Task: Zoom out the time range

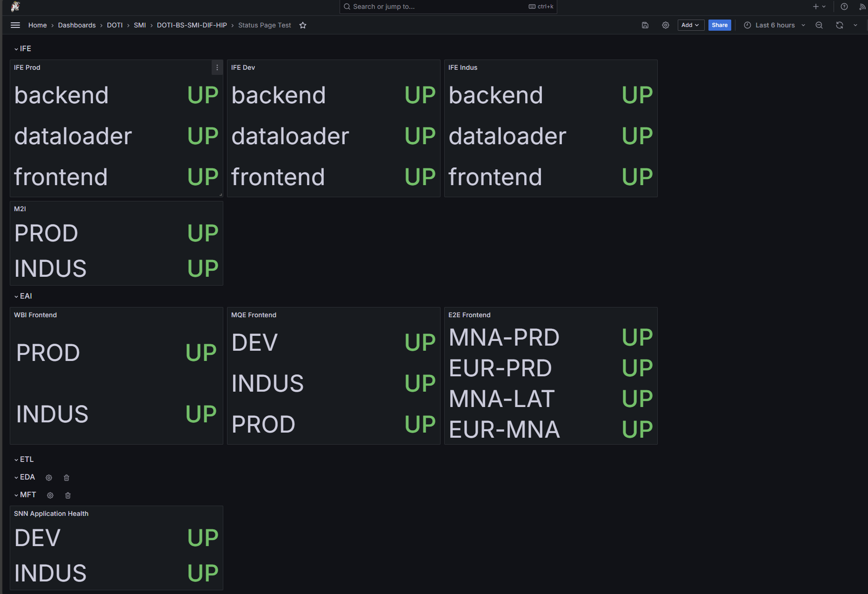Action: click(819, 25)
